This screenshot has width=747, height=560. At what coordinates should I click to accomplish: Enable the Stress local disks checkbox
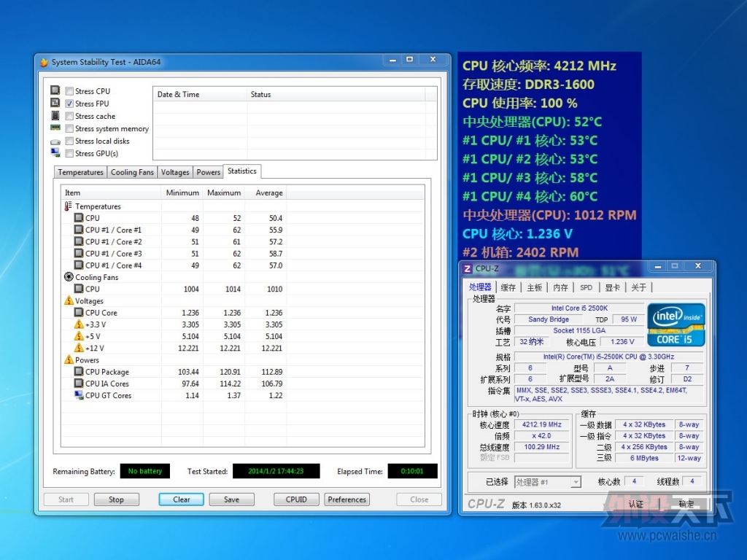click(x=69, y=141)
